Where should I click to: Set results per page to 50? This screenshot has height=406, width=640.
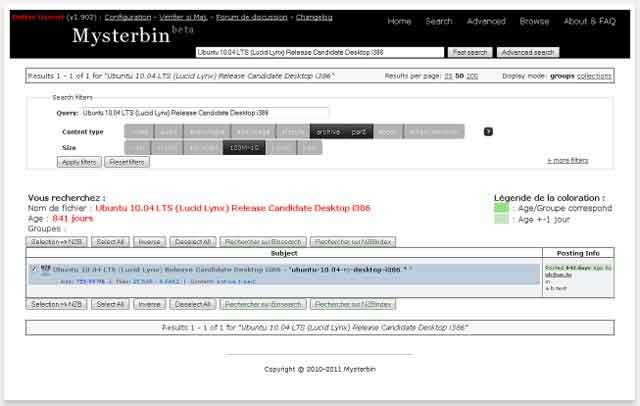click(459, 76)
